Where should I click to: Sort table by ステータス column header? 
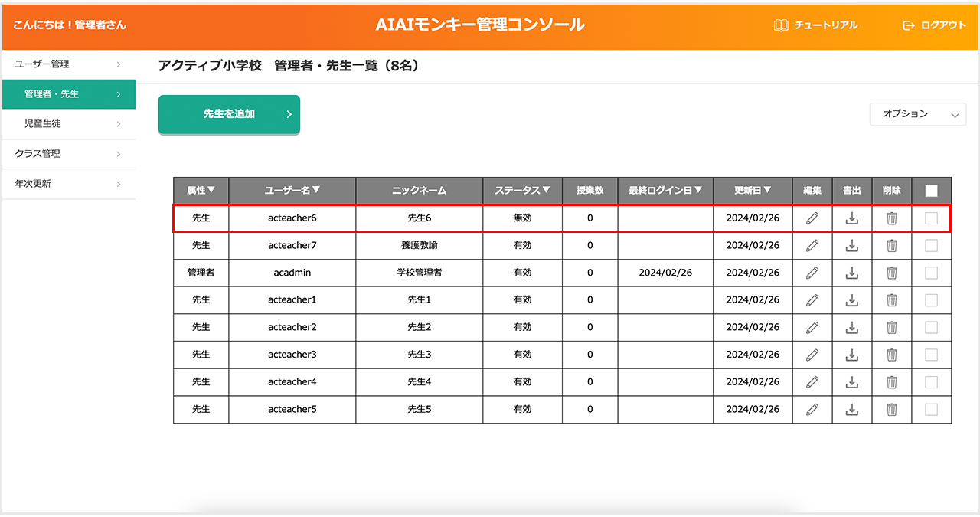point(522,191)
